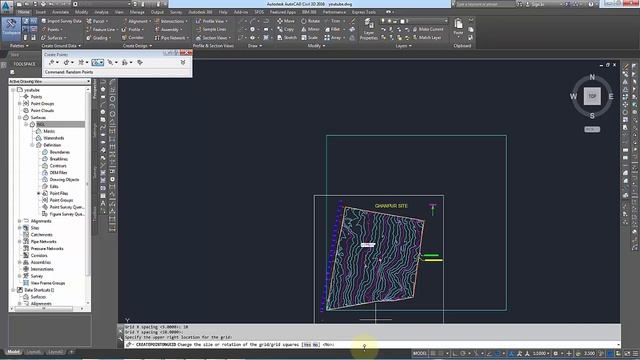Open Layer Properties manager
Viewport: 640px width, 360px height.
pyautogui.click(x=369, y=29)
